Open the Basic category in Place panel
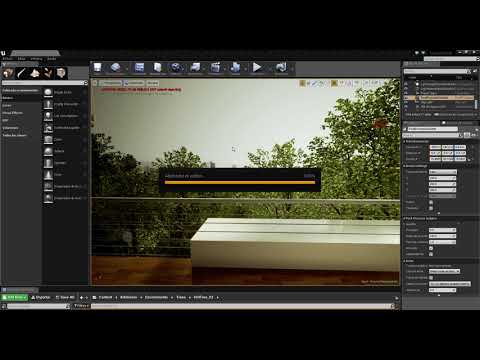The image size is (480, 360). pyautogui.click(x=21, y=98)
